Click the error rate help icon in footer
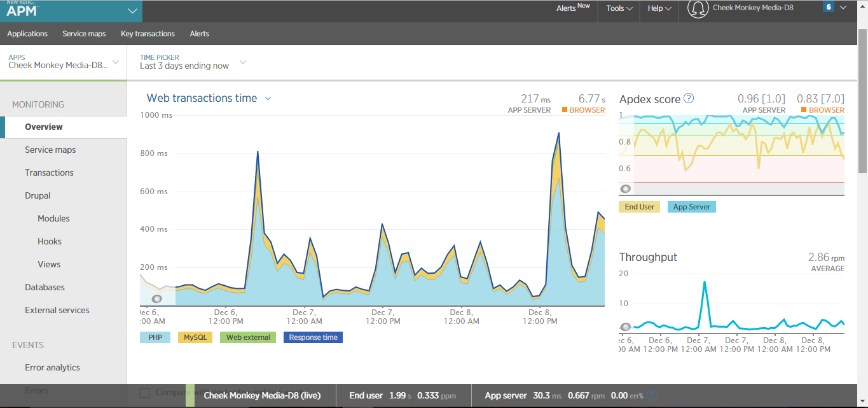868x408 pixels. click(x=651, y=395)
